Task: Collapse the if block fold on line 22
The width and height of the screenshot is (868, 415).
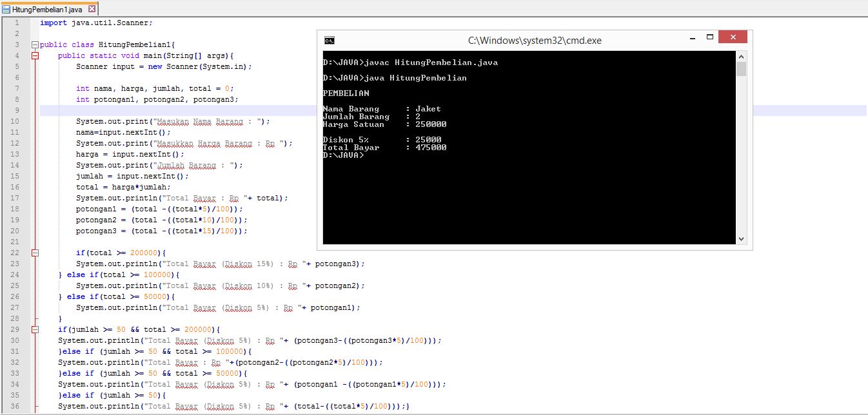Action: [x=35, y=253]
